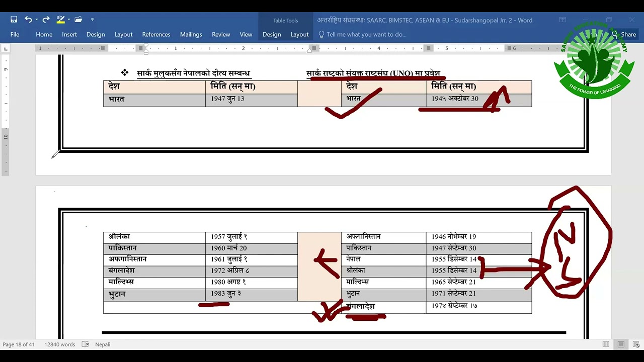Click the cell '1980 अगष्ट १'
Image resolution: width=644 pixels, height=362 pixels.
click(251, 282)
